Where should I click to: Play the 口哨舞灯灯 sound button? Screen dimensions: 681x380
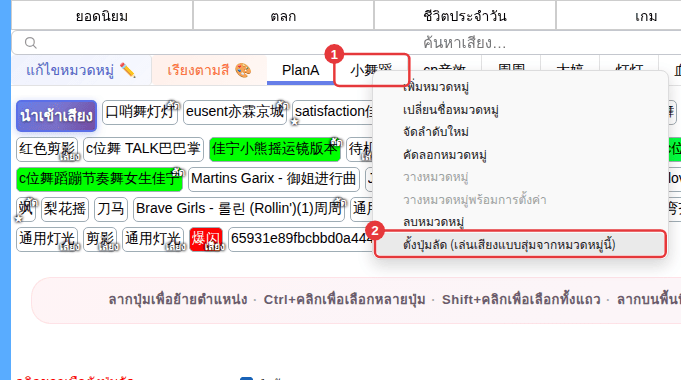pyautogui.click(x=140, y=112)
